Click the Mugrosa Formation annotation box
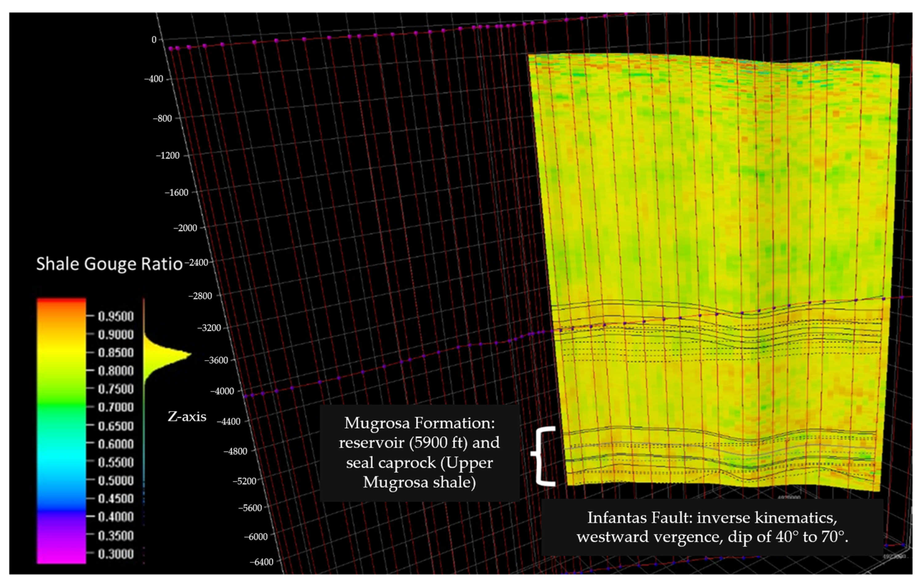Viewport: 924px width, 586px height. (419, 453)
